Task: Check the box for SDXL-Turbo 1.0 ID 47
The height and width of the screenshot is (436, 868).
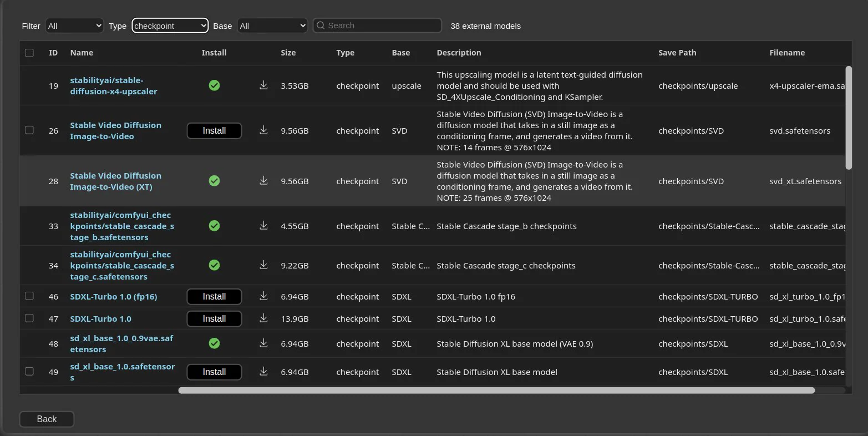Action: [x=29, y=318]
